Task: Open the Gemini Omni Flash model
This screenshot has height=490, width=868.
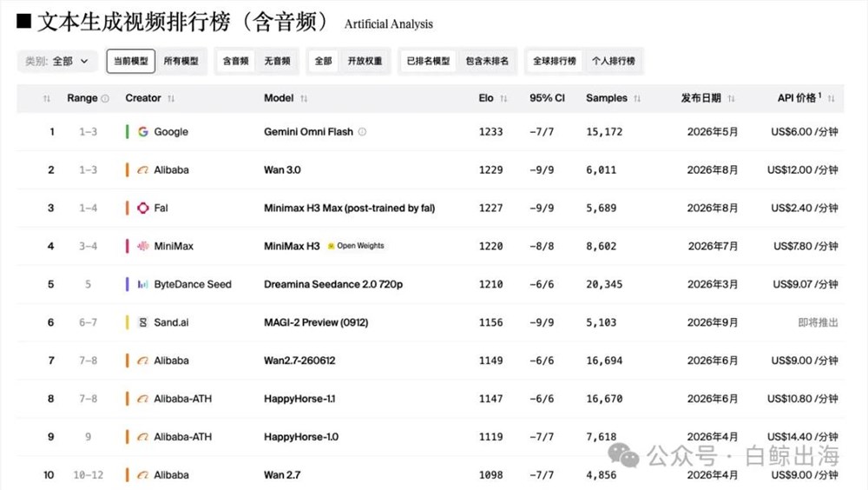Action: 308,132
